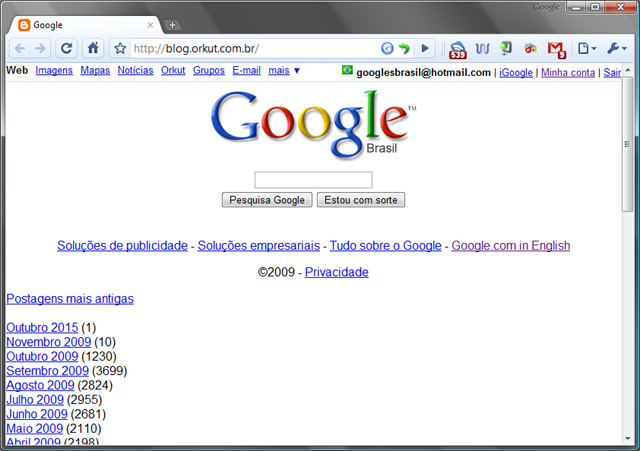Open Postagens mais antigas link
640x451 pixels.
[70, 299]
